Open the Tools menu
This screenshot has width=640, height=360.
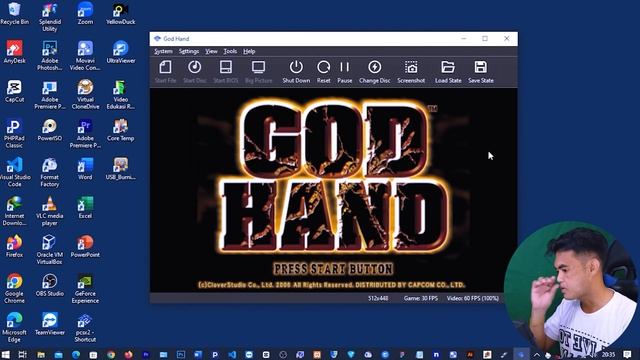pyautogui.click(x=230, y=51)
